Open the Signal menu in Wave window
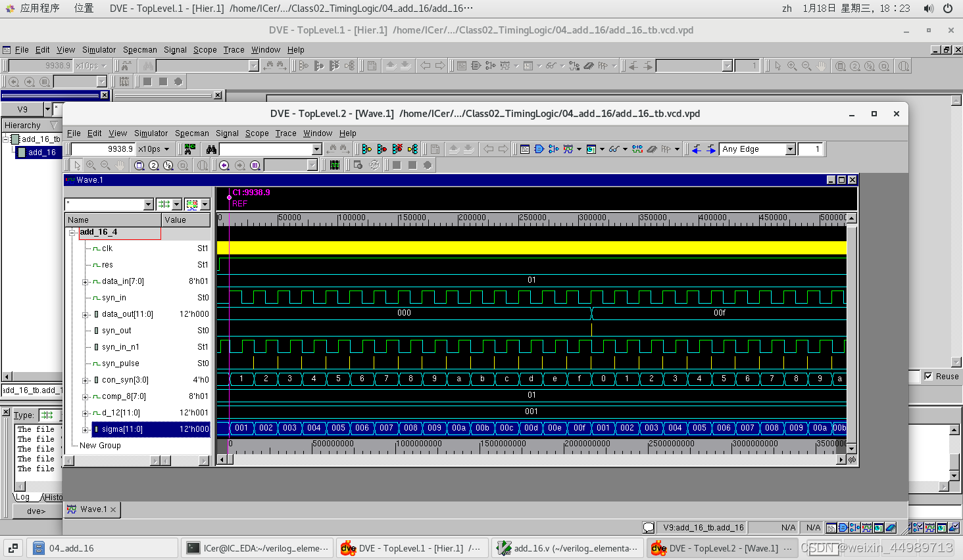The width and height of the screenshot is (963, 560). point(227,133)
